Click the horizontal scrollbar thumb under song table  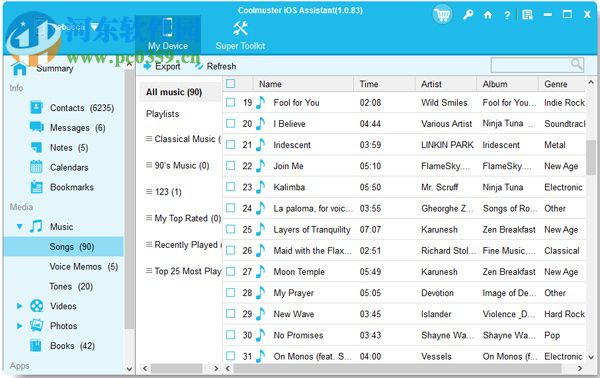click(397, 368)
